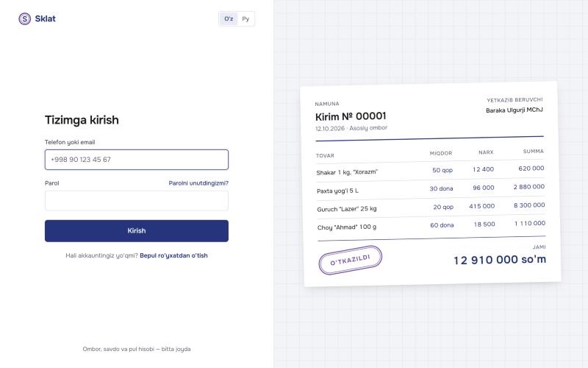The image size is (588, 368).
Task: Click the Kirish login button
Action: [x=137, y=231]
